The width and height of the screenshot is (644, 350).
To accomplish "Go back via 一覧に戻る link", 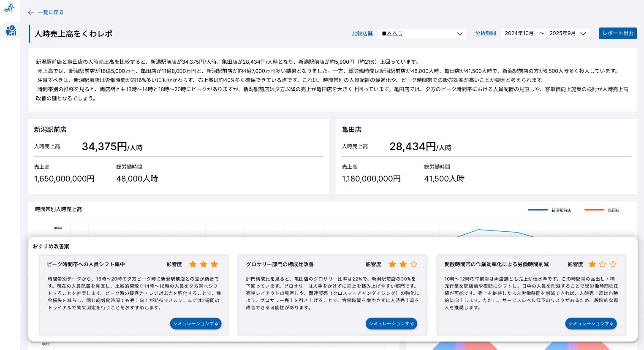I will click(x=51, y=12).
